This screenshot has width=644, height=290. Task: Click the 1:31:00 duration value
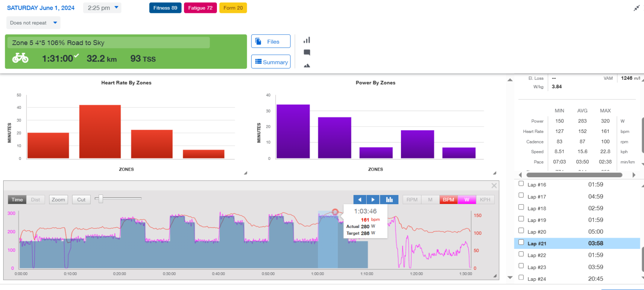(58, 59)
